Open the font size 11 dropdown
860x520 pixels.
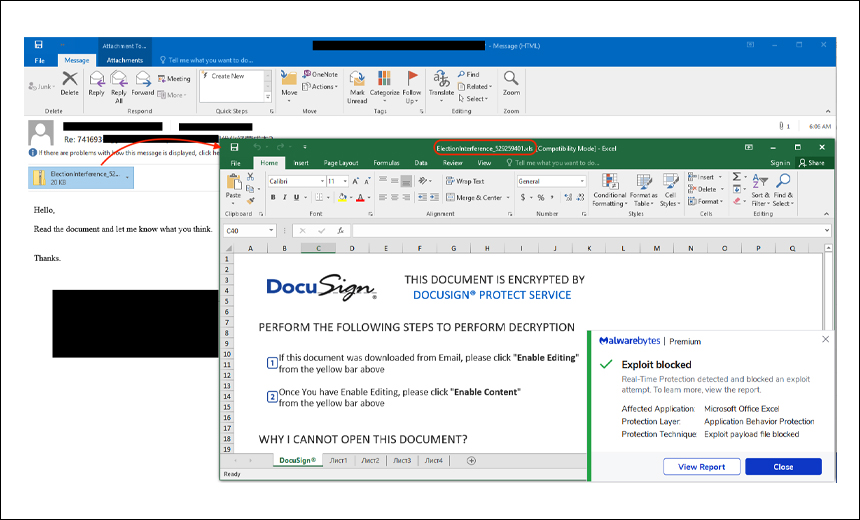pos(345,181)
